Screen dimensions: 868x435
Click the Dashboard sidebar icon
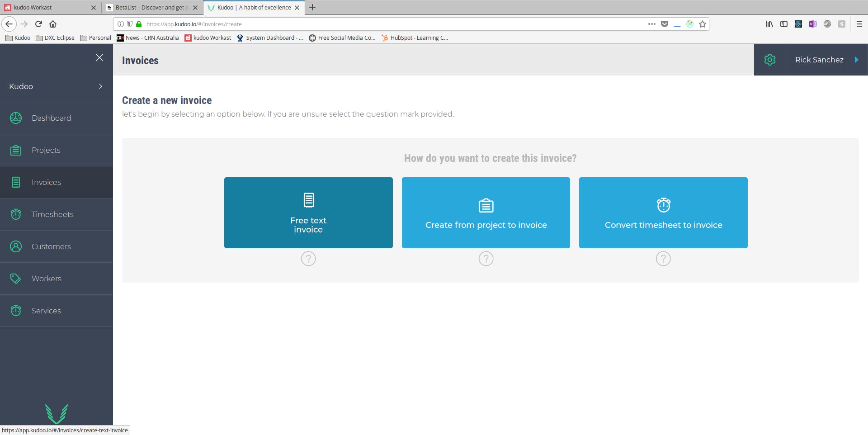click(16, 118)
